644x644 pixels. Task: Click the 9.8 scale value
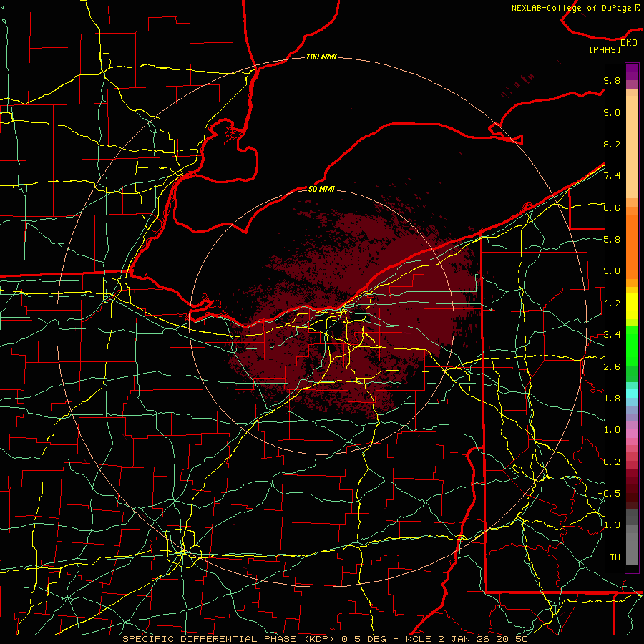pyautogui.click(x=612, y=80)
